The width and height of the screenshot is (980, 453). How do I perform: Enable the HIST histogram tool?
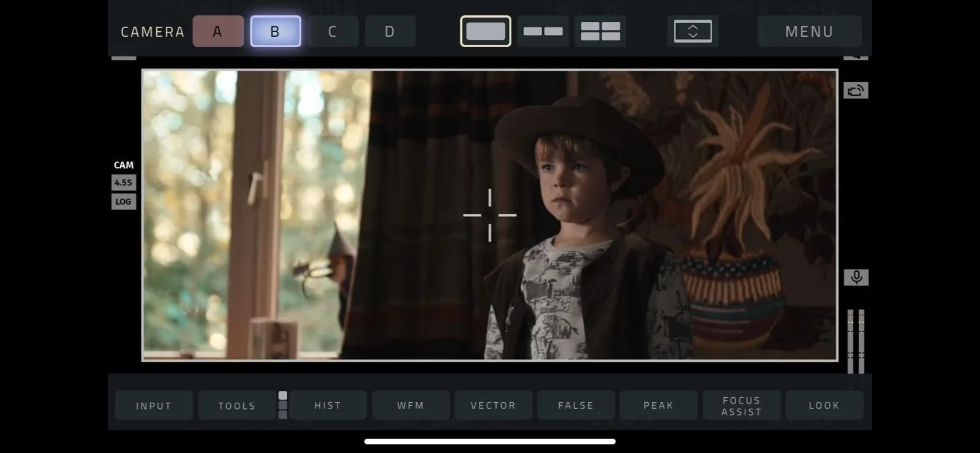[328, 405]
